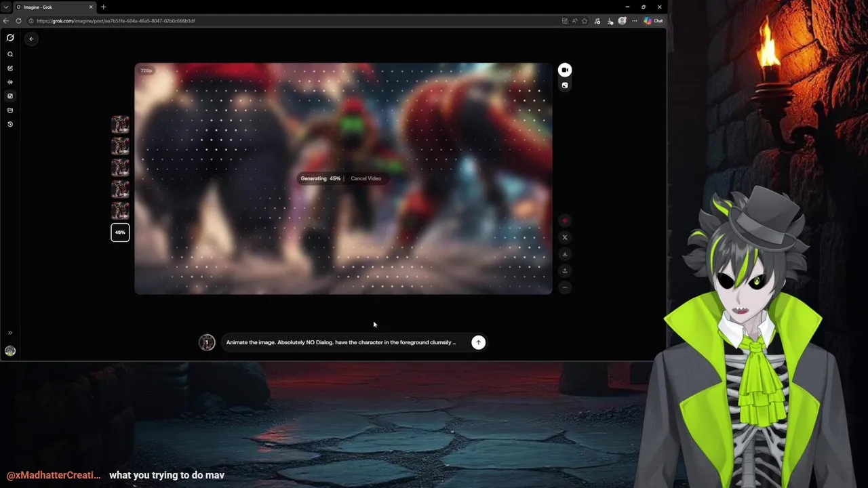The height and width of the screenshot is (488, 868).
Task: Open the browser downloads icon
Action: [610, 21]
